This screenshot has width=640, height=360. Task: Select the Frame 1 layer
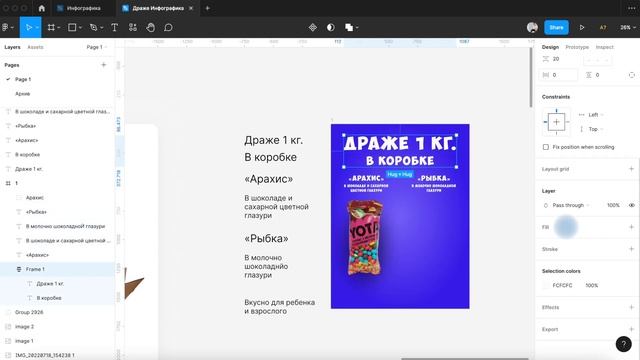57,269
